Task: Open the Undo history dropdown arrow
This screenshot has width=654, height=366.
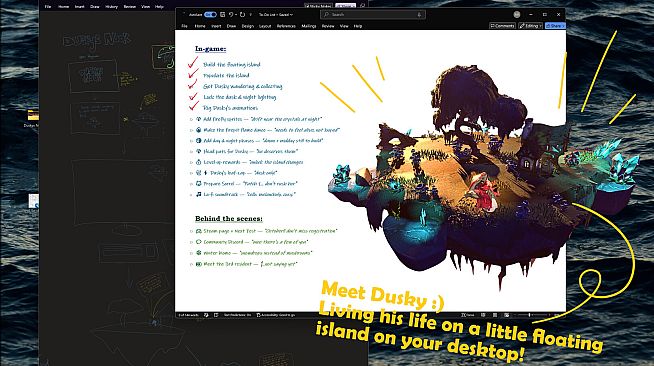Action: [236, 15]
